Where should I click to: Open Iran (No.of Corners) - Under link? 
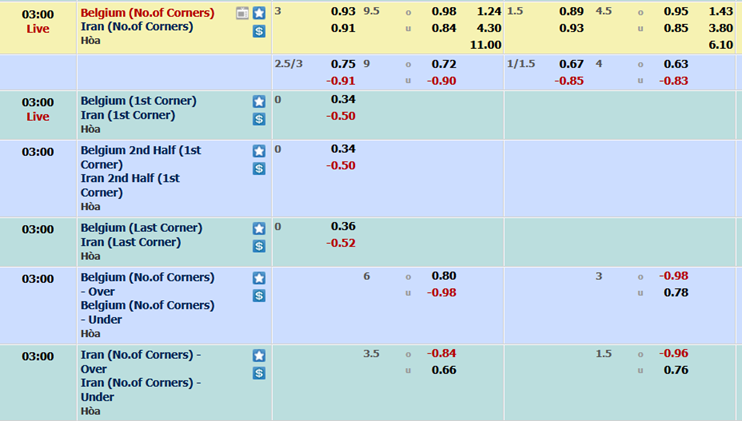coord(141,389)
